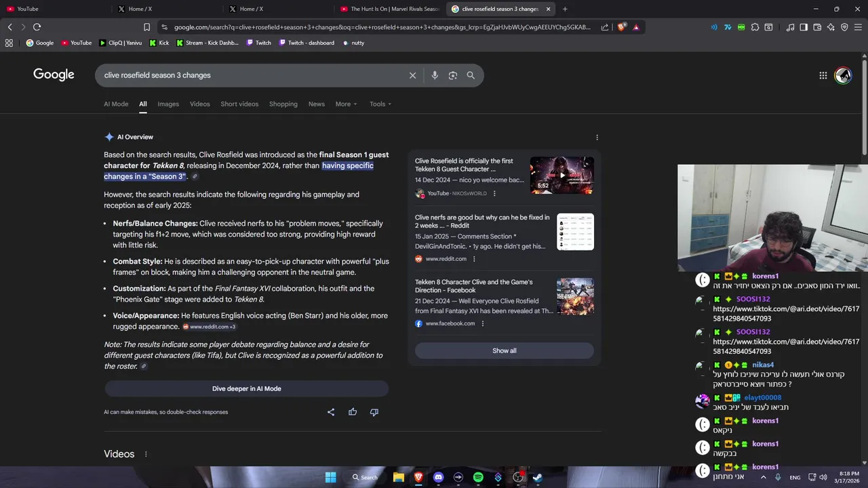Open the ClipQ | Yanivu bookmark

click(120, 43)
